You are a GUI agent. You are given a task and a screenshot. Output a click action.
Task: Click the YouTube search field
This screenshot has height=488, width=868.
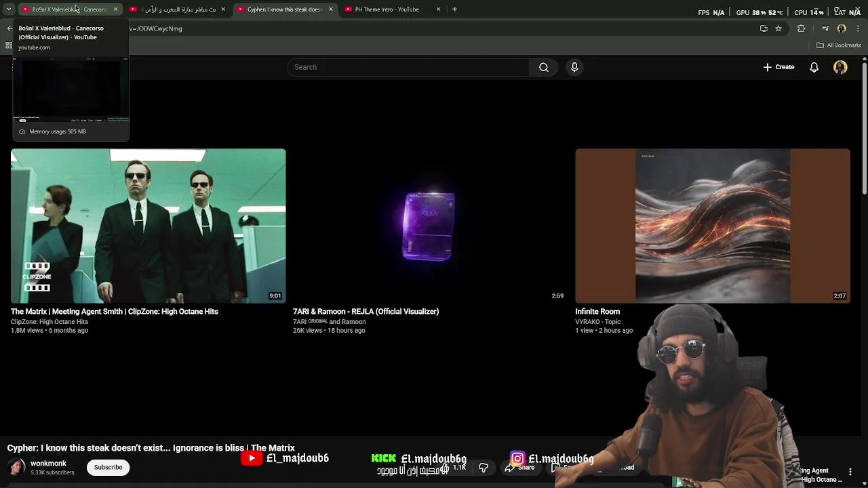pos(408,67)
